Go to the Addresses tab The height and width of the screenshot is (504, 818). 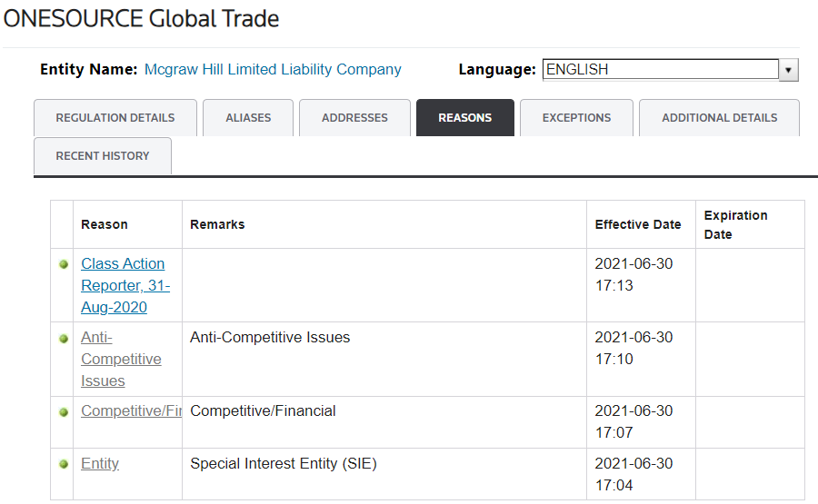tap(354, 118)
